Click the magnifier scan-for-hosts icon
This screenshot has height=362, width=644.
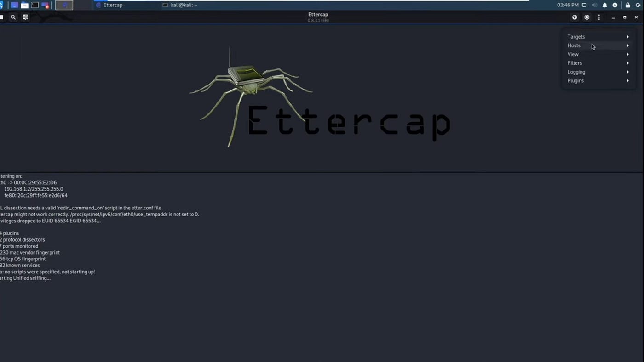(13, 17)
